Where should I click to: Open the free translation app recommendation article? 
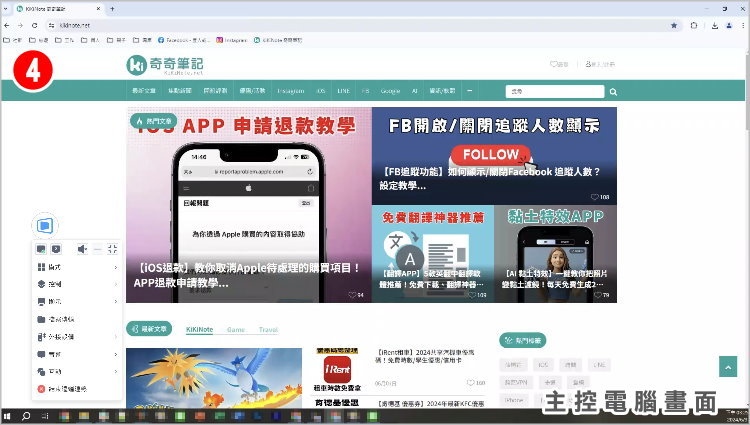tap(433, 254)
